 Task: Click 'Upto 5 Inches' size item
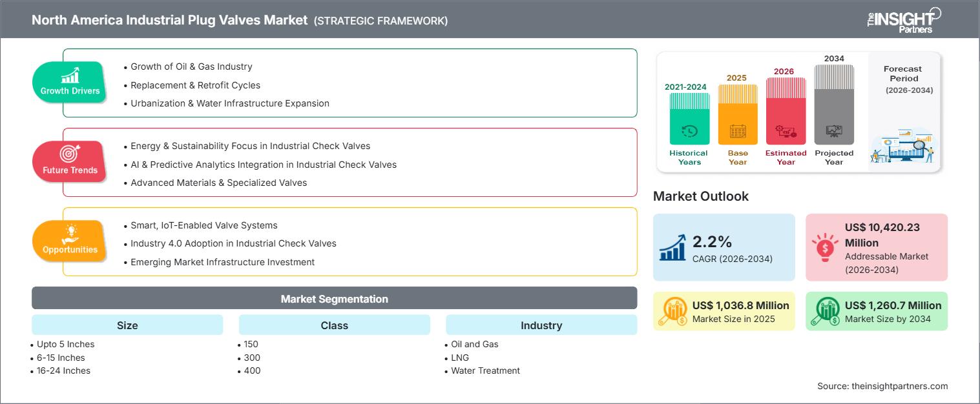click(x=65, y=344)
